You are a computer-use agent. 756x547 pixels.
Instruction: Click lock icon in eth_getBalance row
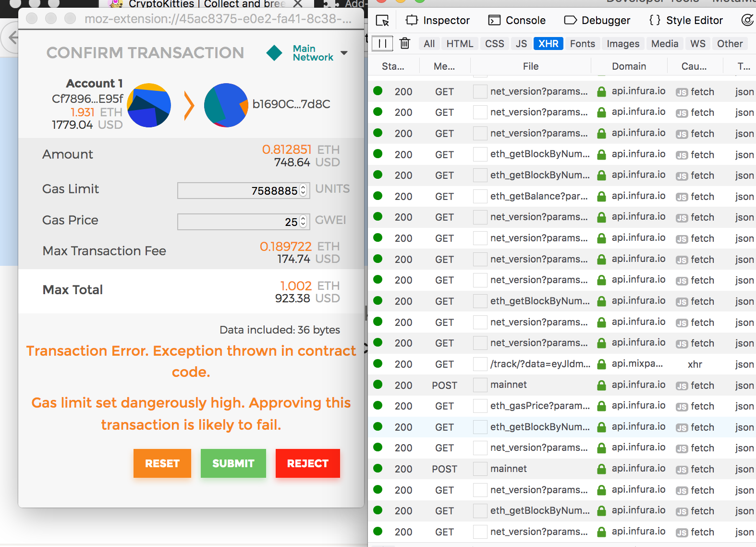click(x=601, y=196)
